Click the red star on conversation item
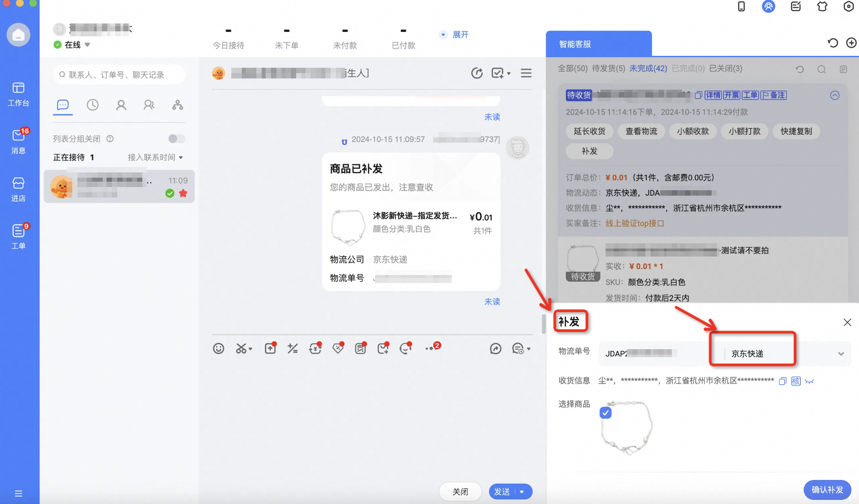This screenshot has height=504, width=859. click(183, 193)
